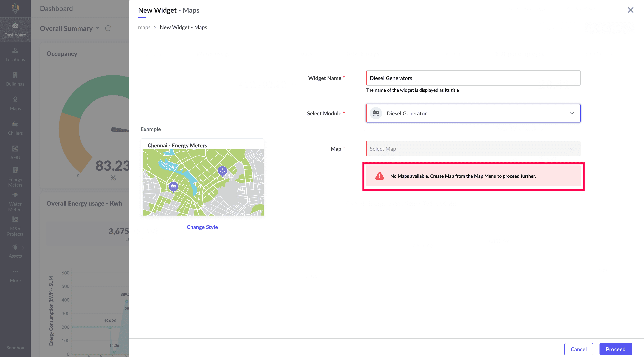Open the Maps sidebar icon
This screenshot has width=644, height=357.
(x=15, y=103)
